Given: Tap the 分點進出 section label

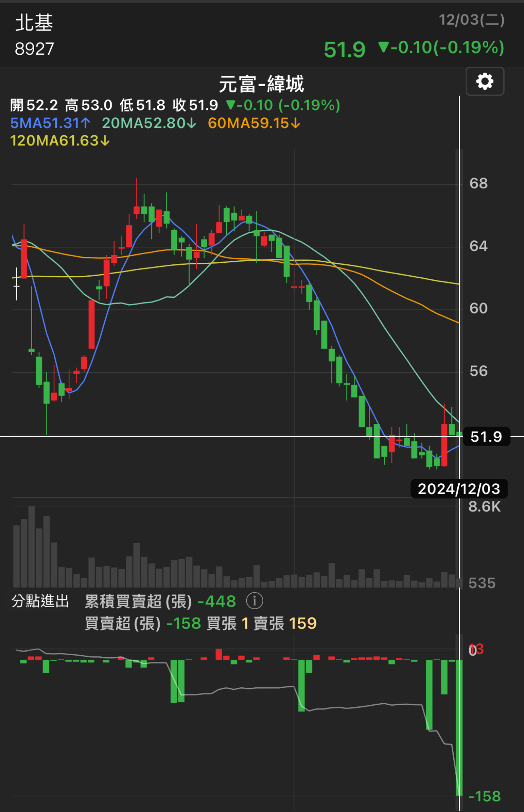Looking at the screenshot, I should 40,601.
